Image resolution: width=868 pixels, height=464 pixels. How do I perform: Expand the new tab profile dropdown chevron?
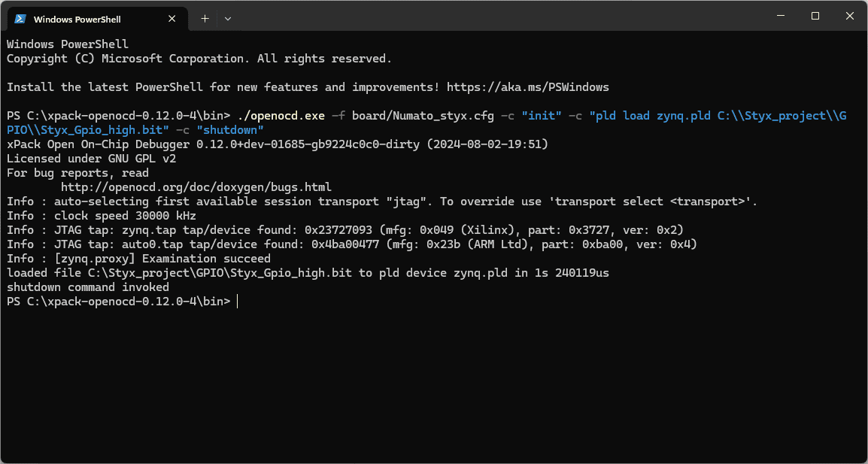point(228,19)
